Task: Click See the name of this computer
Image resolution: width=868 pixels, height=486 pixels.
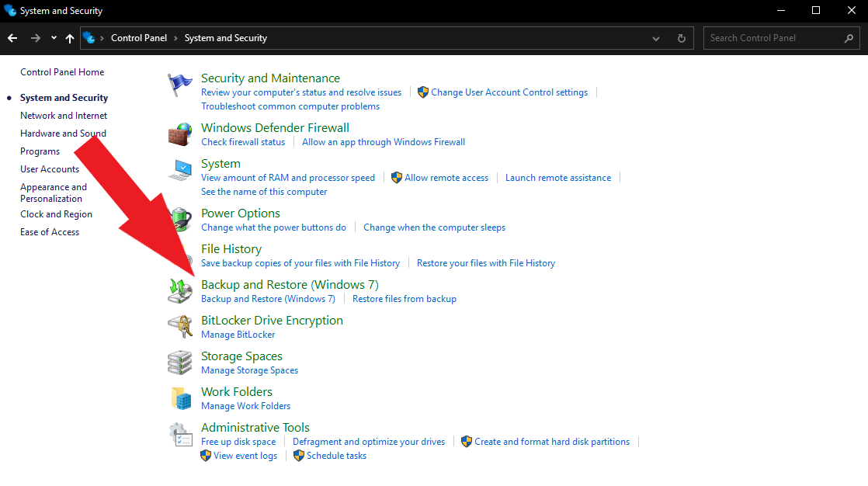Action: 264,192
